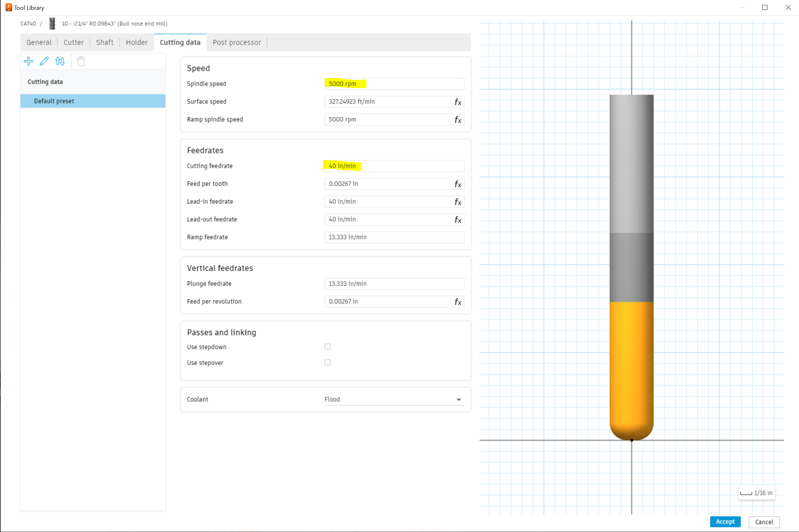Click the end mill tool icon in breadcrumb
Image resolution: width=799 pixels, height=532 pixels.
point(52,23)
